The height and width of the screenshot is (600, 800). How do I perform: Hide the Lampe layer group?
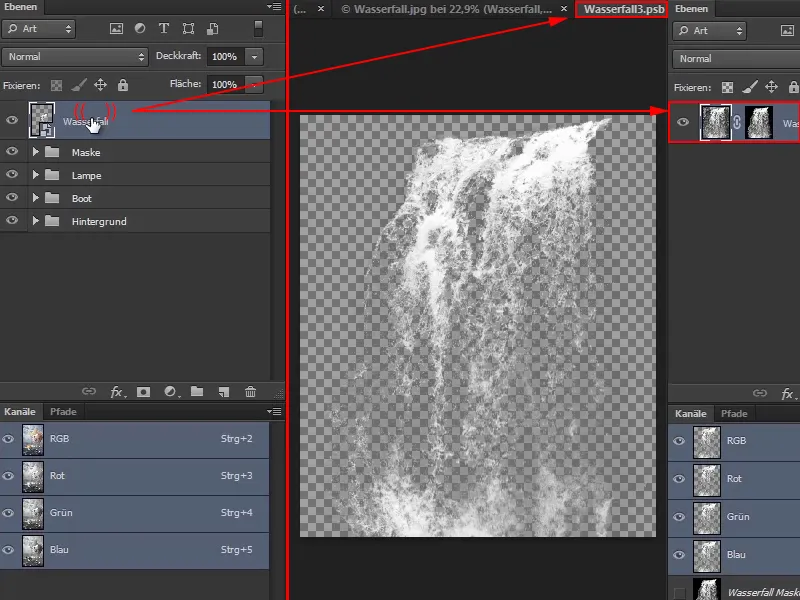coord(12,175)
